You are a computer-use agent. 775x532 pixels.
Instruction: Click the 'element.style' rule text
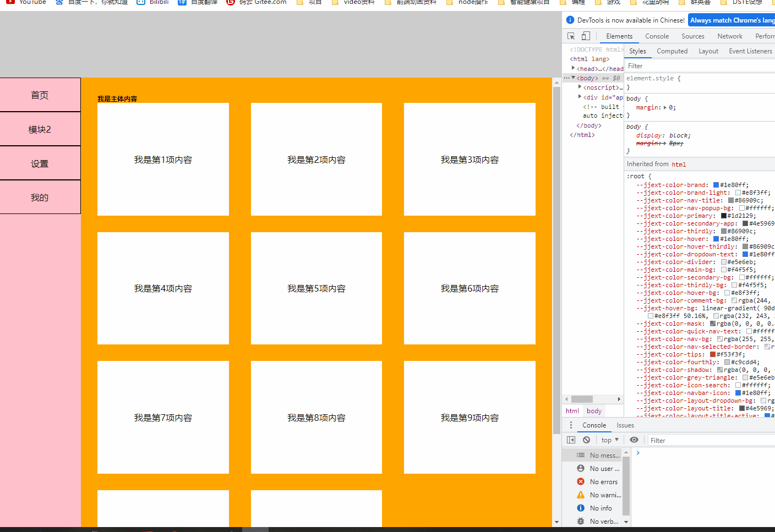650,79
